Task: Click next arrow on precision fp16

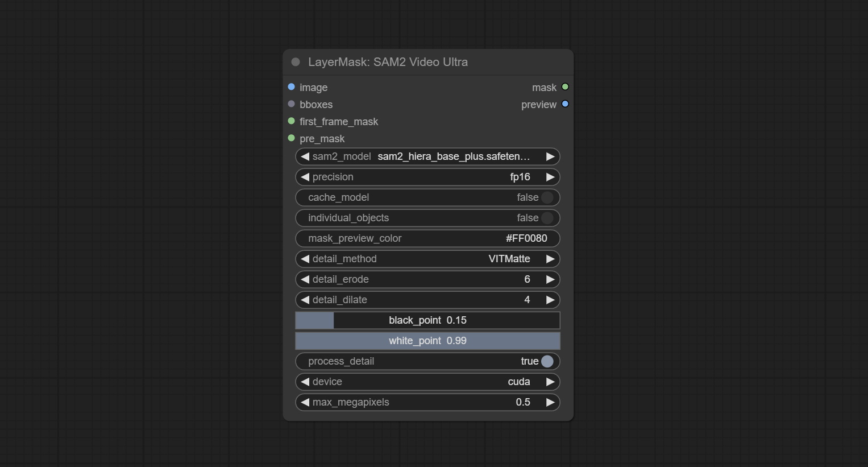Action: pos(550,177)
